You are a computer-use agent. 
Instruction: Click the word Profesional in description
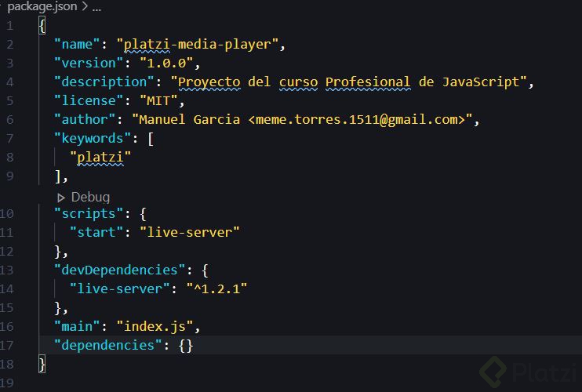coord(368,82)
